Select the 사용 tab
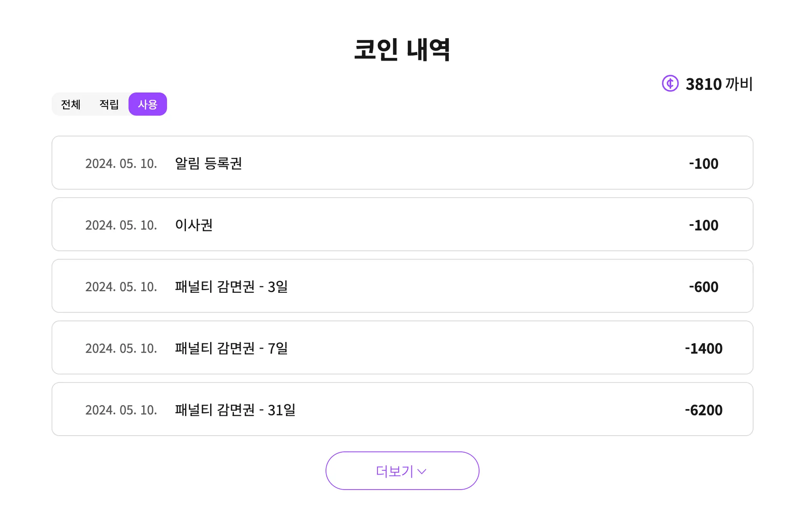 point(147,104)
